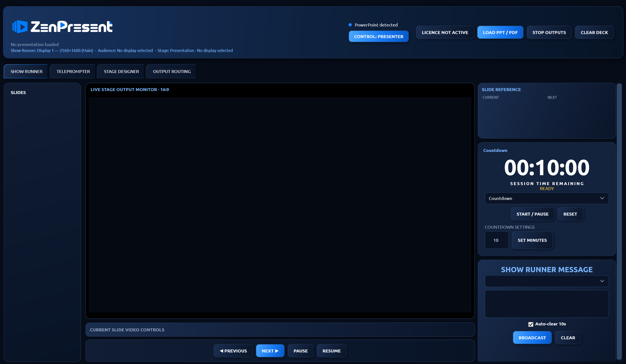This screenshot has height=364, width=626.
Task: Go to the previous slide
Action: (x=233, y=351)
